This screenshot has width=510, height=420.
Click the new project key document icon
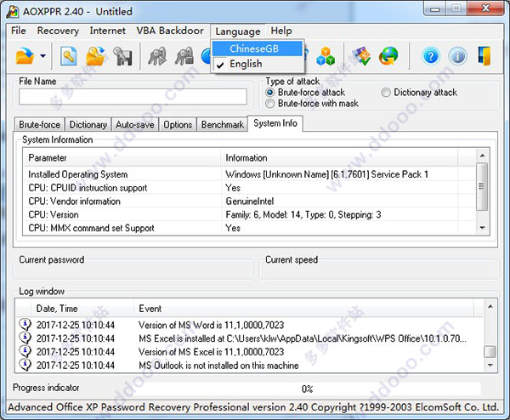click(x=69, y=56)
